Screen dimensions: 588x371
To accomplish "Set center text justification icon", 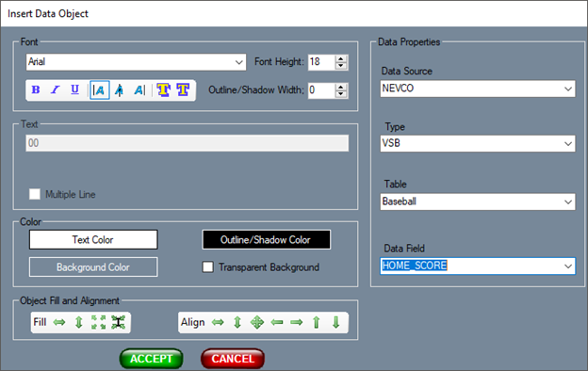I will click(120, 90).
